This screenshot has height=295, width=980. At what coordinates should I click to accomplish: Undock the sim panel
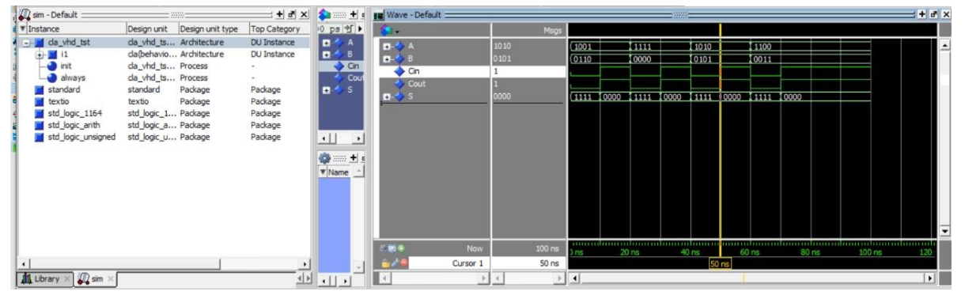[x=292, y=15]
